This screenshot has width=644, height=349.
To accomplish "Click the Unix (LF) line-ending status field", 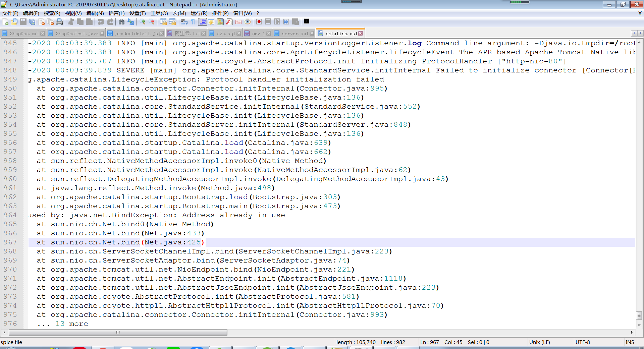I will tap(540, 342).
